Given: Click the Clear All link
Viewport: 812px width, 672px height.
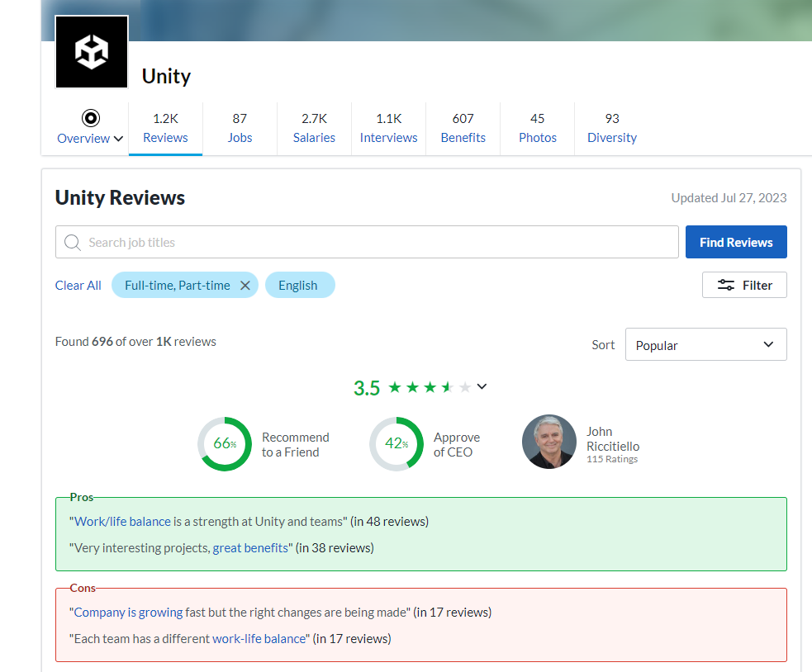Looking at the screenshot, I should (78, 286).
